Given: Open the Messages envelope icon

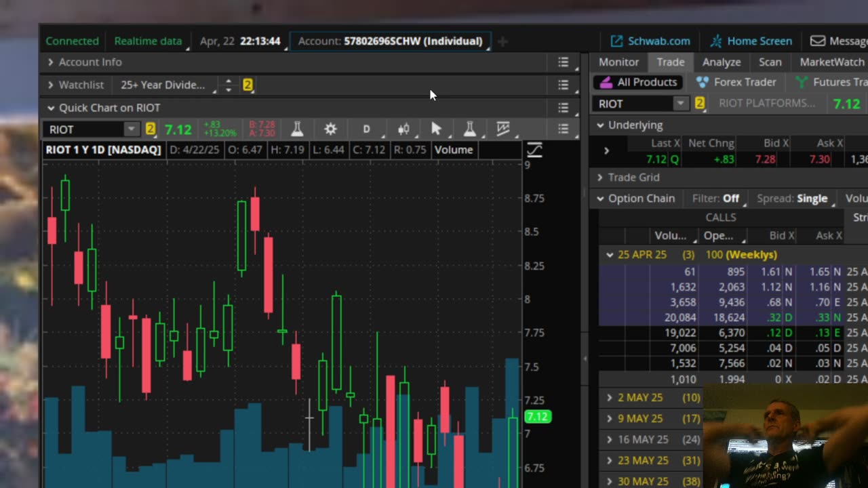Looking at the screenshot, I should click(x=818, y=41).
